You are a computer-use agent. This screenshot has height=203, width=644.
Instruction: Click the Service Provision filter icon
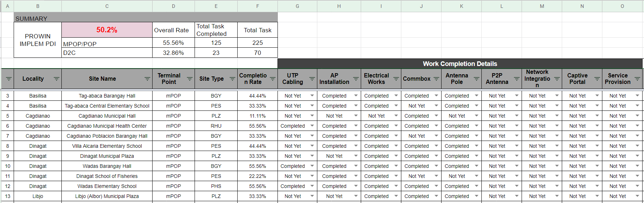[637, 79]
